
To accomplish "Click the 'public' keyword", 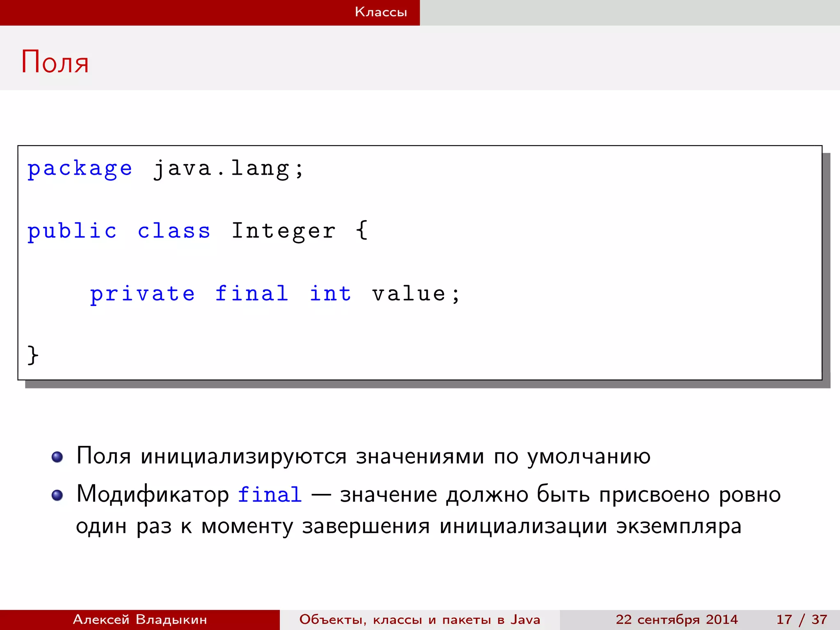I will tap(72, 231).
